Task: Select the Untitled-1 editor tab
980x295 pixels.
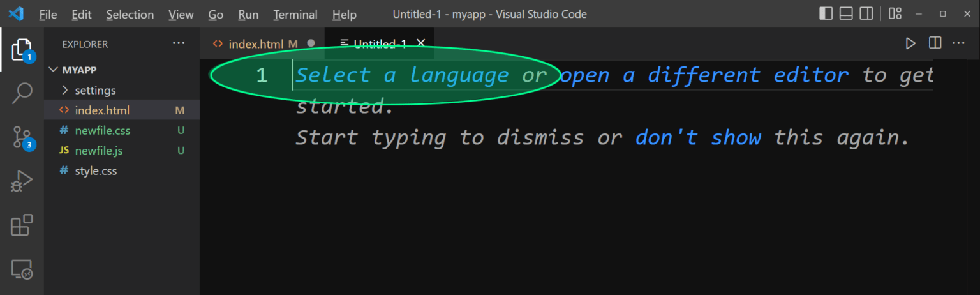Action: (379, 43)
